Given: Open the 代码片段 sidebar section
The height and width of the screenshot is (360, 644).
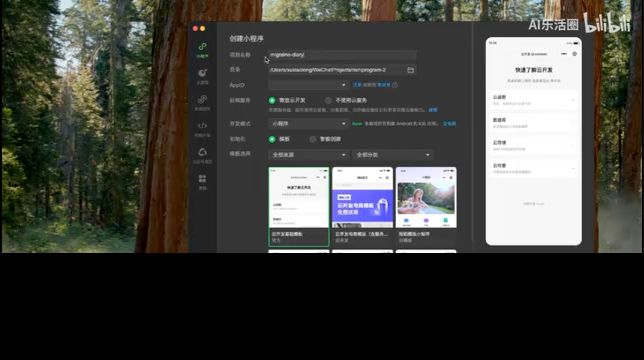Looking at the screenshot, I should coord(202,126).
